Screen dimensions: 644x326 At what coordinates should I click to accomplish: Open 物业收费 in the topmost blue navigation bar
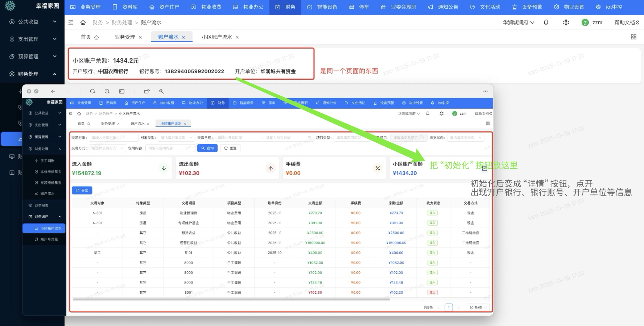[207, 7]
